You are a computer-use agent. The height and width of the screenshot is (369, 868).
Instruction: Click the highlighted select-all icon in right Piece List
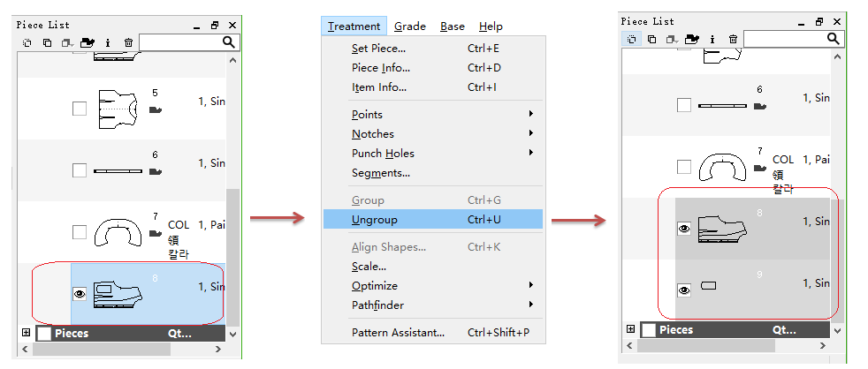click(632, 39)
